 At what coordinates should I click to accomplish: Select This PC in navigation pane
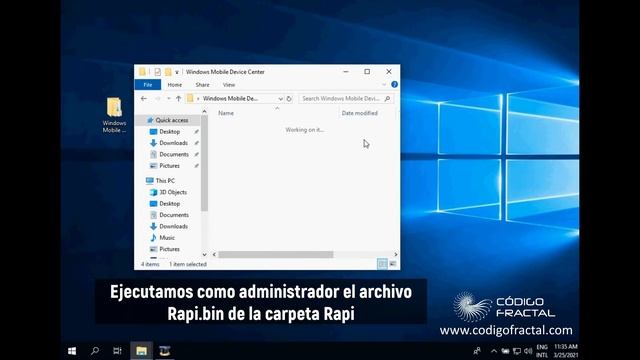coord(165,180)
